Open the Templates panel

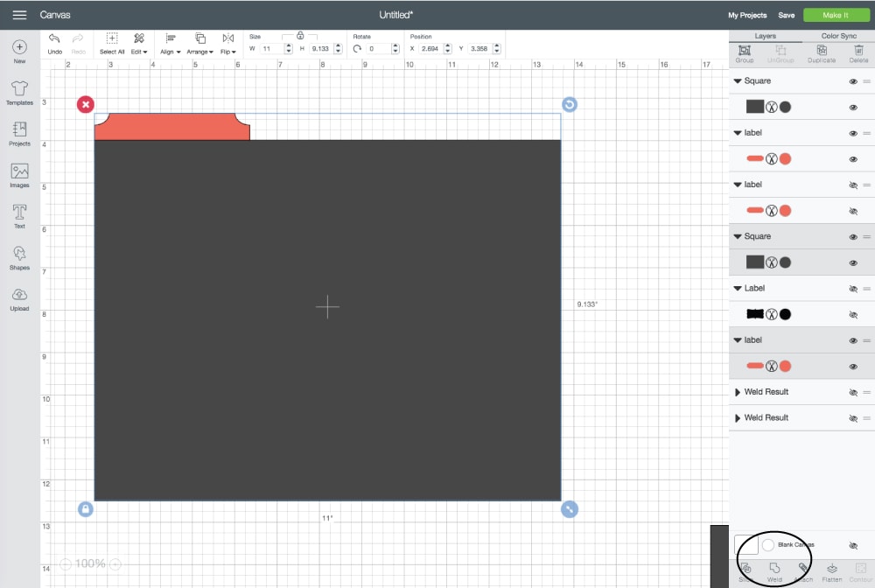point(19,92)
